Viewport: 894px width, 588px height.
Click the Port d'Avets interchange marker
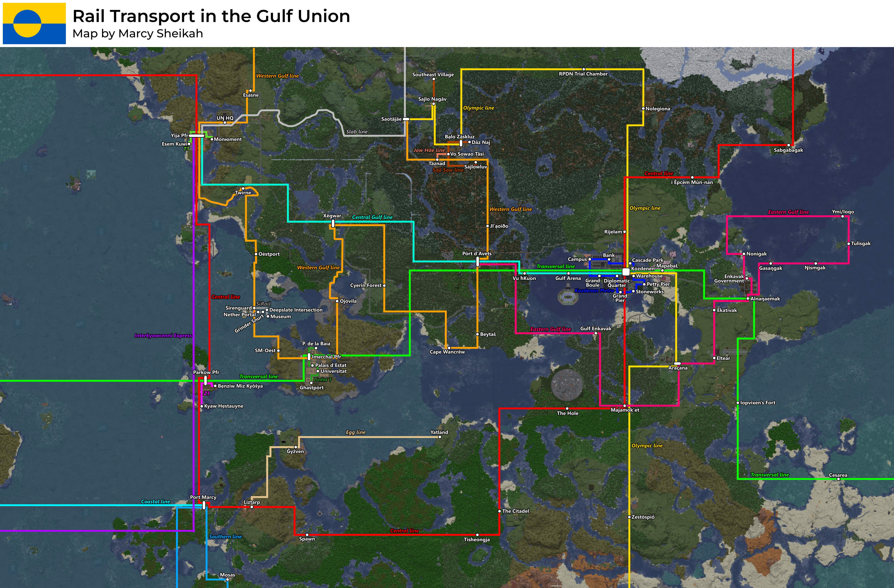coord(477,262)
